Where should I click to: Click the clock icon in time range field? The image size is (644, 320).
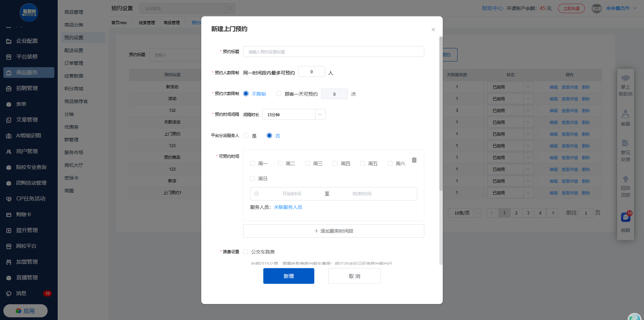(x=257, y=194)
